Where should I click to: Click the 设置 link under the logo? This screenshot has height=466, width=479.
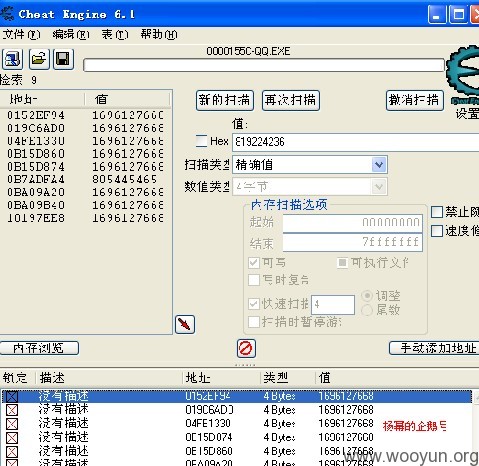coord(467,114)
